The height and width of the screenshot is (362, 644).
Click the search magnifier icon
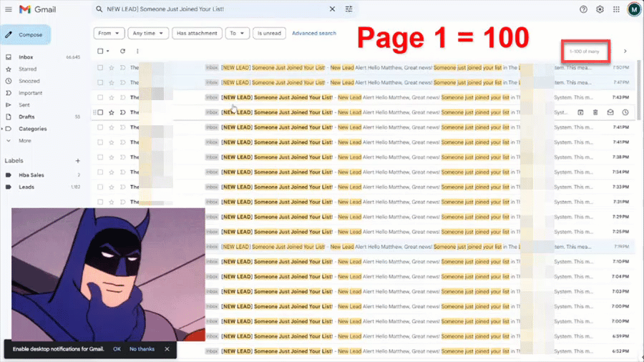[x=99, y=9]
